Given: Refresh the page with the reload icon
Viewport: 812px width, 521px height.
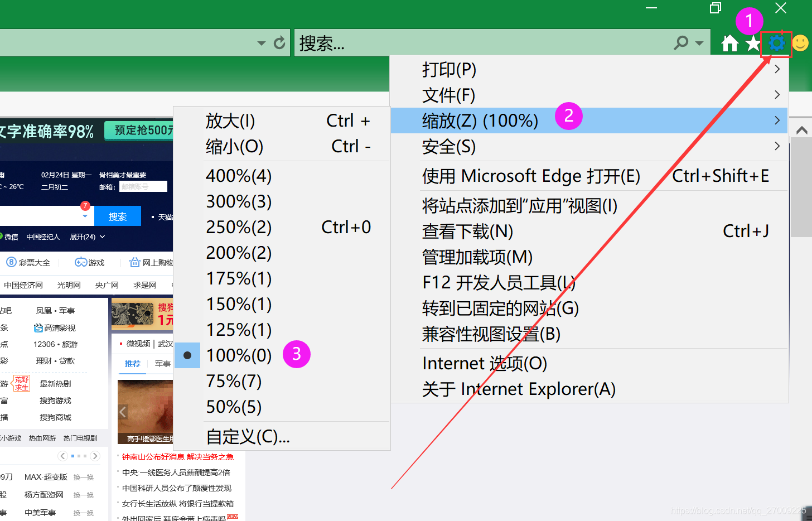Looking at the screenshot, I should click(279, 42).
